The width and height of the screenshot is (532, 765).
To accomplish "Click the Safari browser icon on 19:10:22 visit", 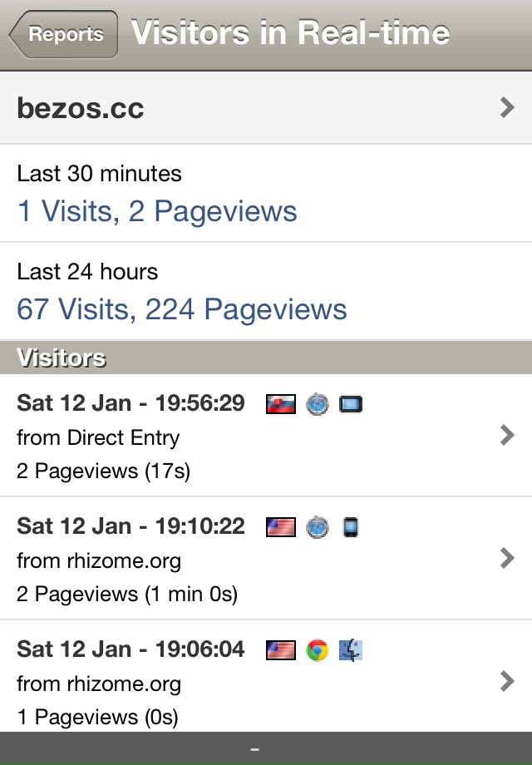I will point(318,527).
